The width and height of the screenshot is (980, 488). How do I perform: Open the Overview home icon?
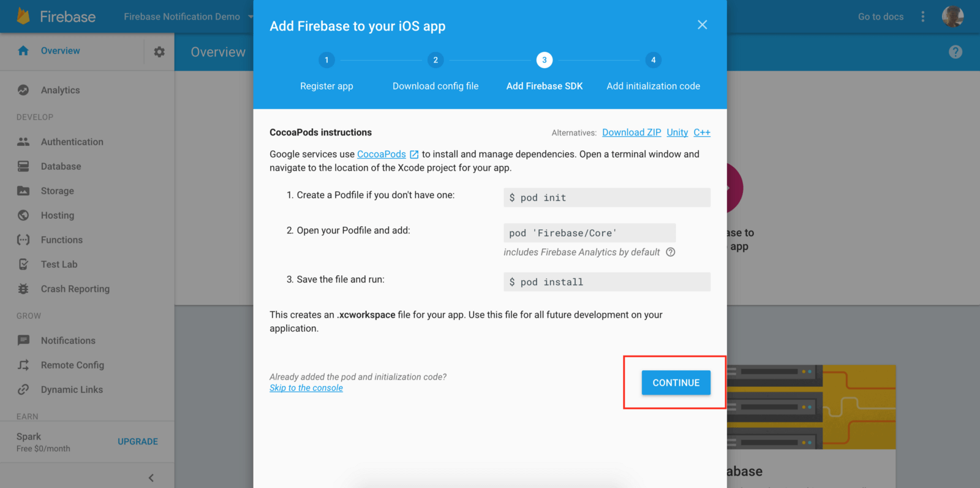[23, 51]
